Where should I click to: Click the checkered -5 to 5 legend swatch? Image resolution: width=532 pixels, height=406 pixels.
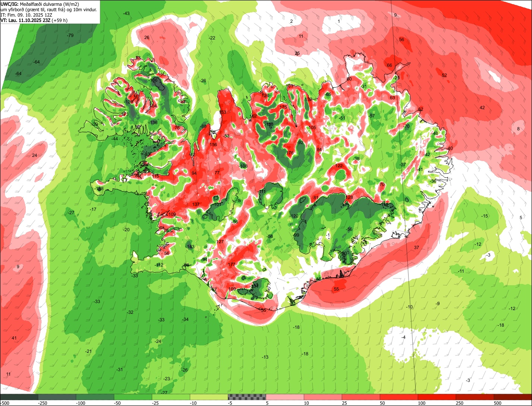point(247,397)
